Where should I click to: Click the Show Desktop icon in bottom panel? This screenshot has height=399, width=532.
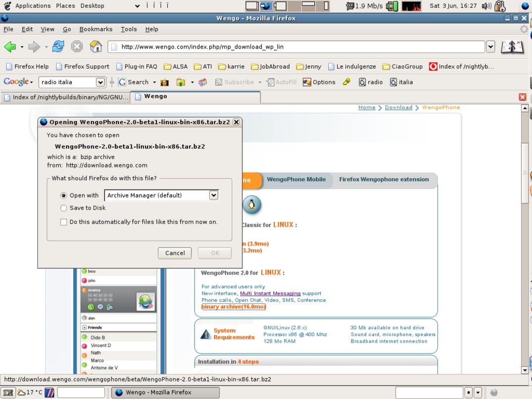(8, 393)
